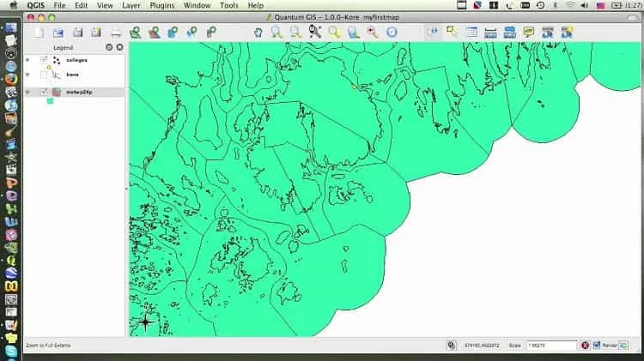
Task: Select the colleges layer name
Action: pos(76,60)
